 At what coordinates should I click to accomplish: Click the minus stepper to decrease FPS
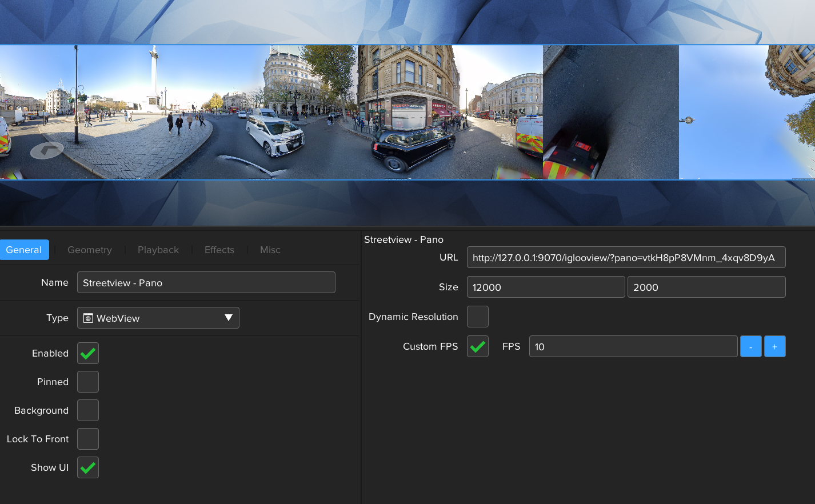pos(750,346)
